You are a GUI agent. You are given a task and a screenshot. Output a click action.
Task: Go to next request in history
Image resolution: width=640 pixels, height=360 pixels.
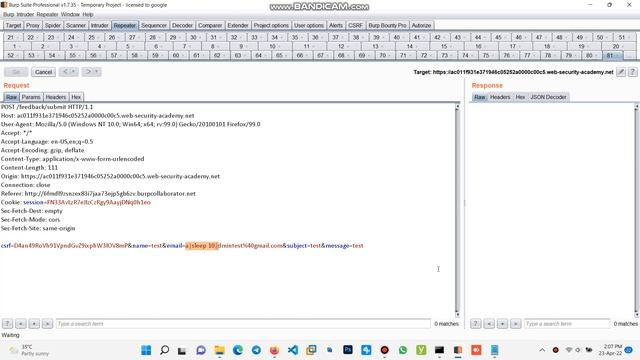pyautogui.click(x=88, y=72)
